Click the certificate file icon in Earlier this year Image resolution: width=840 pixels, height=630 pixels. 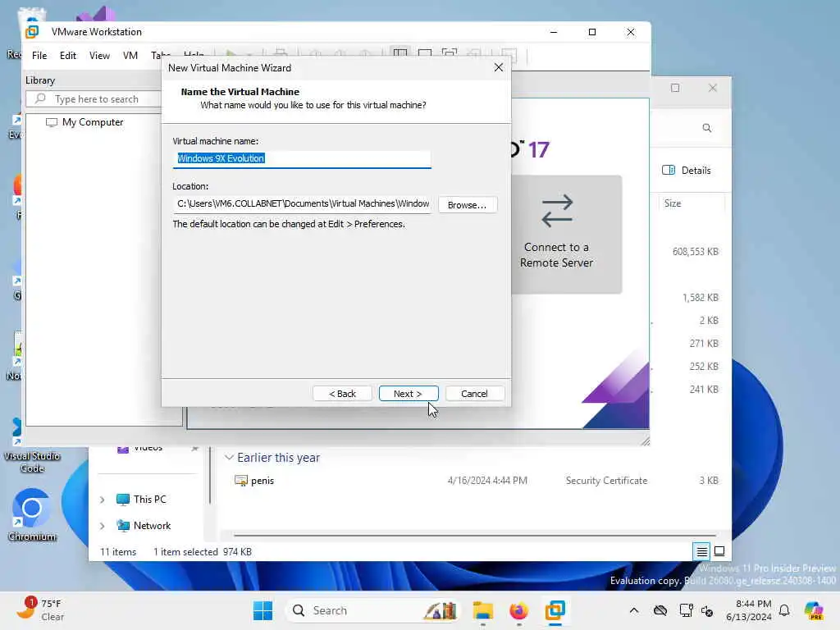pyautogui.click(x=241, y=481)
